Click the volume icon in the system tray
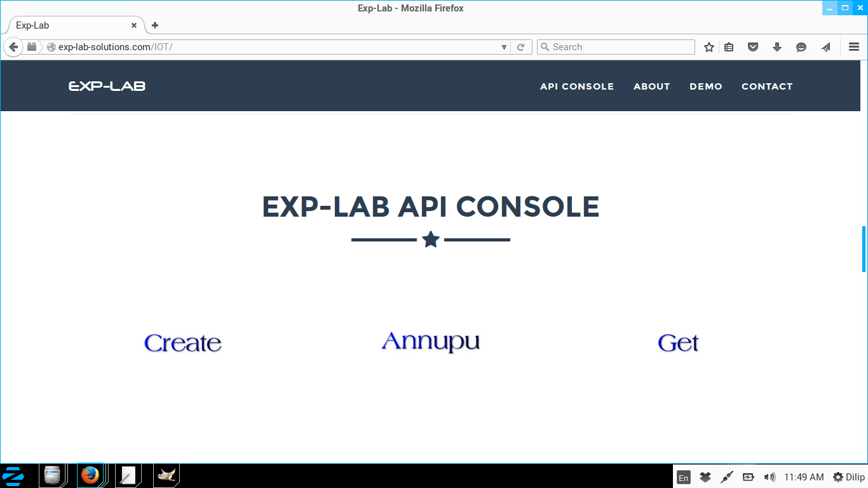The image size is (868, 488). click(770, 477)
